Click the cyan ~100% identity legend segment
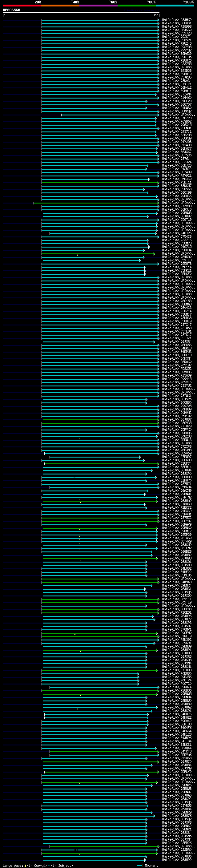 175,6
